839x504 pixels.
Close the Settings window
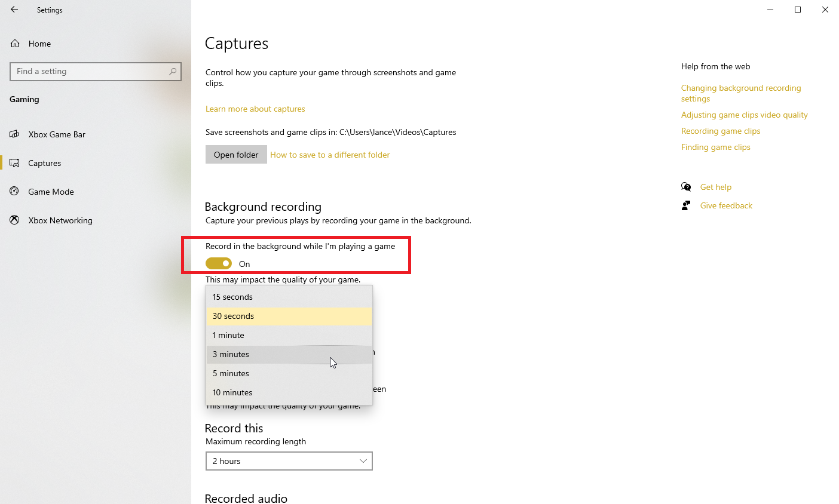tap(825, 10)
